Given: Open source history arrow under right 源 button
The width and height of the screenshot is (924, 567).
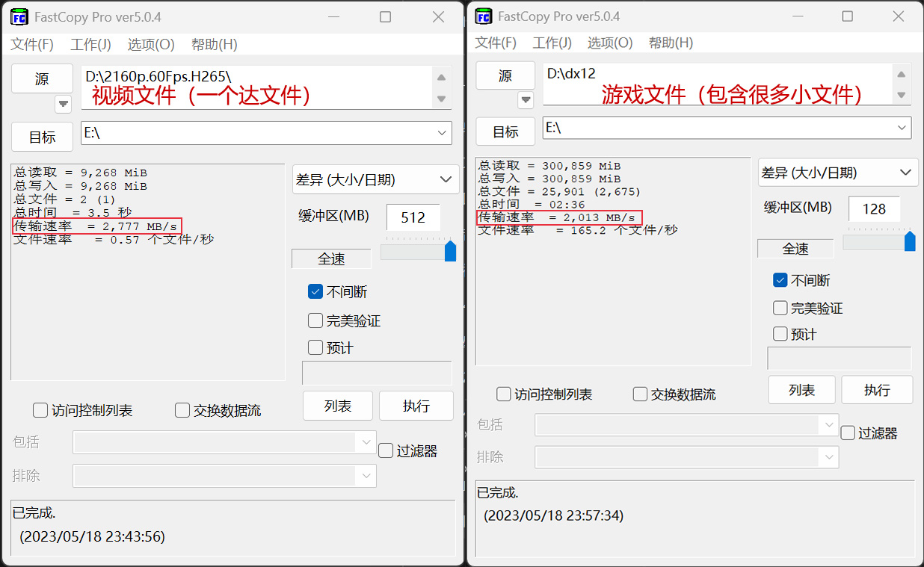Looking at the screenshot, I should [x=527, y=99].
